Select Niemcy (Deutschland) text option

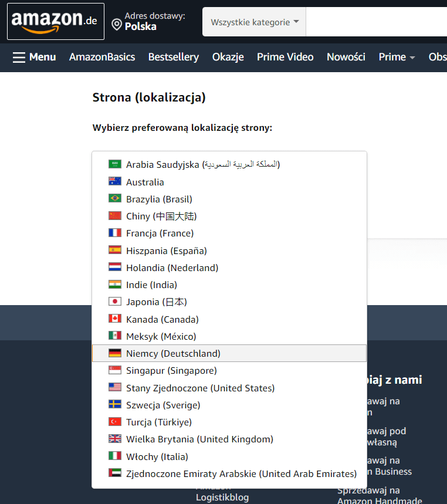click(x=173, y=354)
